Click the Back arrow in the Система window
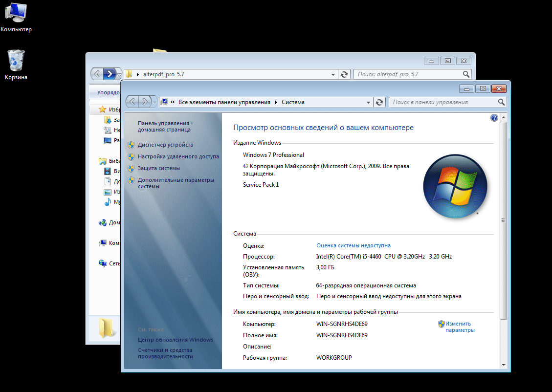552x392 pixels. (132, 102)
